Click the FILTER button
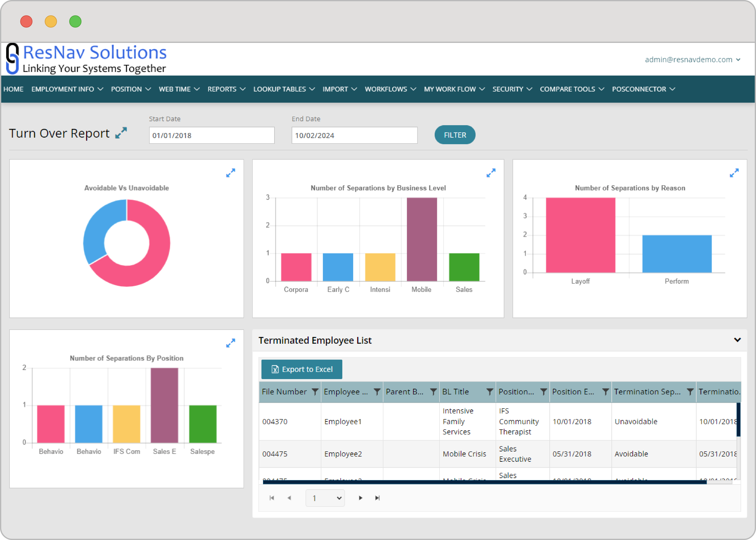Viewport: 756px width, 540px height. point(455,135)
